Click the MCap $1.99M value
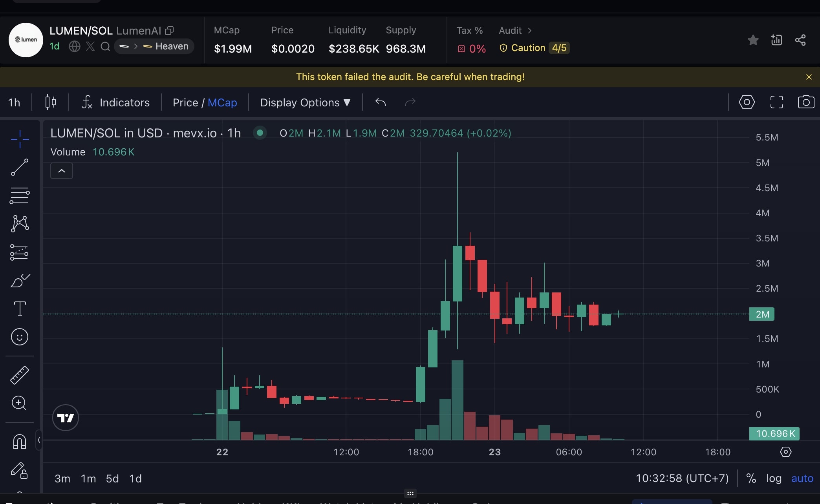 click(x=233, y=49)
